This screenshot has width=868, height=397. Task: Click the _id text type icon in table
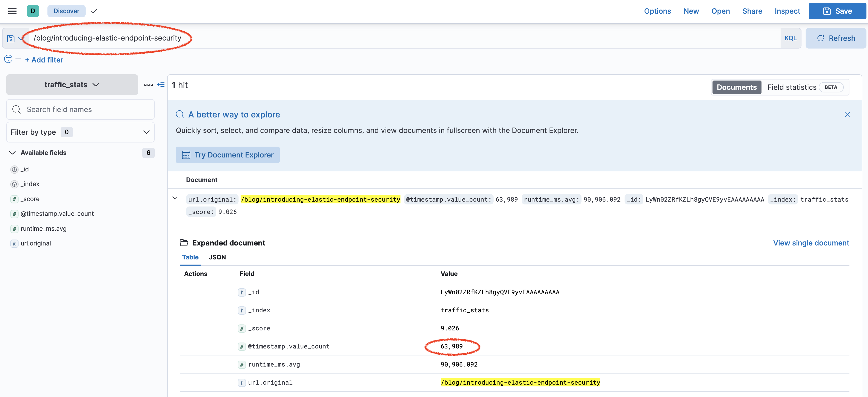(242, 292)
